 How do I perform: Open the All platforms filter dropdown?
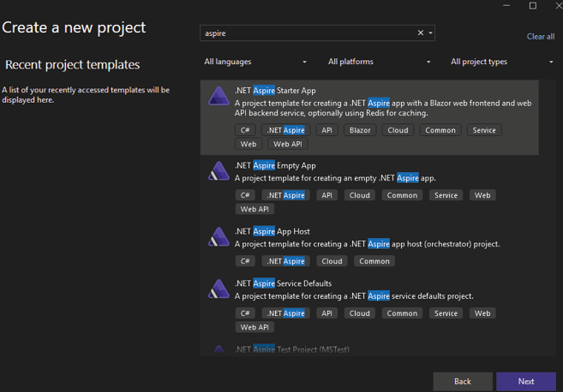(x=379, y=62)
